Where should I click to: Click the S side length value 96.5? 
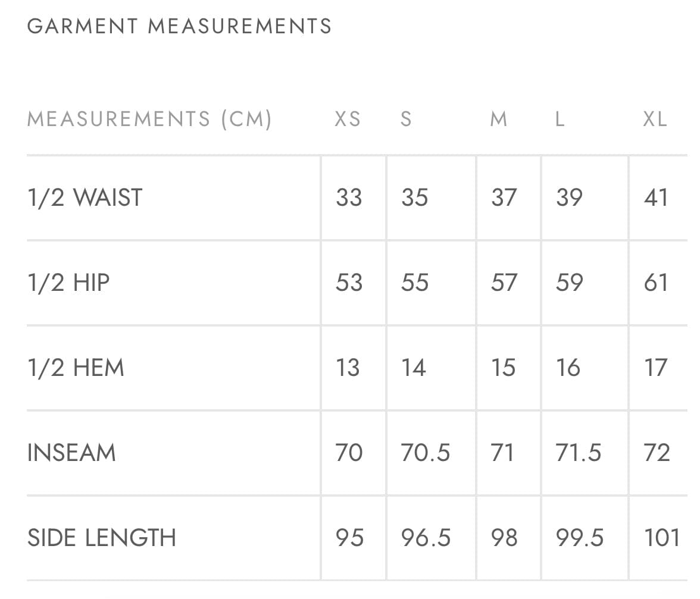[x=426, y=538]
